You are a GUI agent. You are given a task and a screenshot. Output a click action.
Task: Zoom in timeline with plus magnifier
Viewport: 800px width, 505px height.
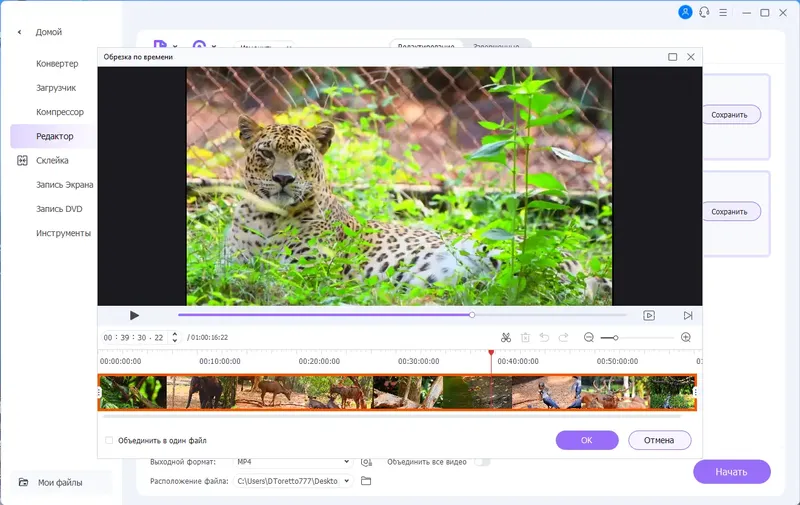point(686,338)
